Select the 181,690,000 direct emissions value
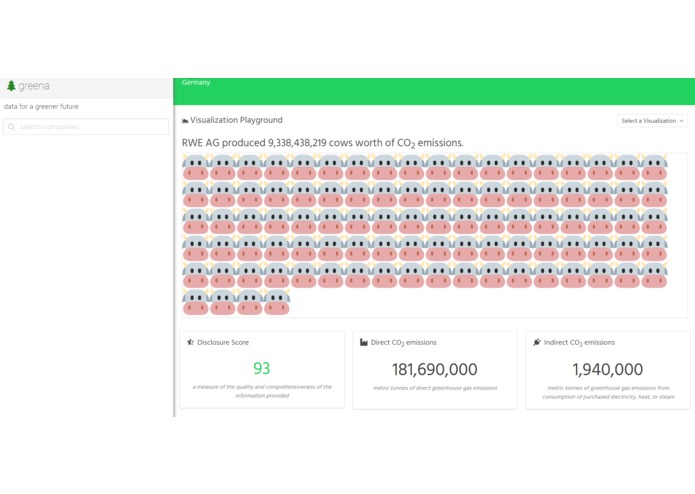Viewport: 695px width, 494px height. click(x=434, y=369)
